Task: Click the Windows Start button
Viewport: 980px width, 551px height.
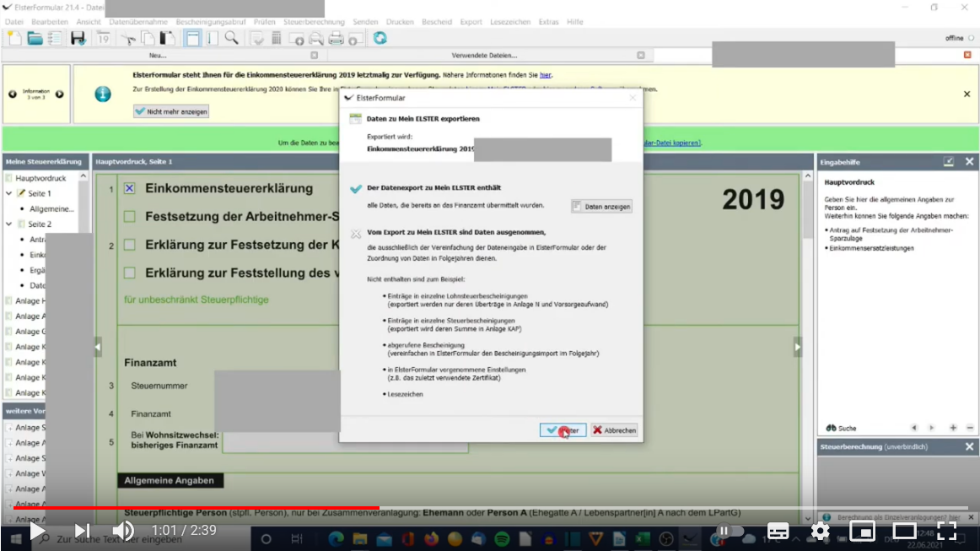Action: pos(16,538)
